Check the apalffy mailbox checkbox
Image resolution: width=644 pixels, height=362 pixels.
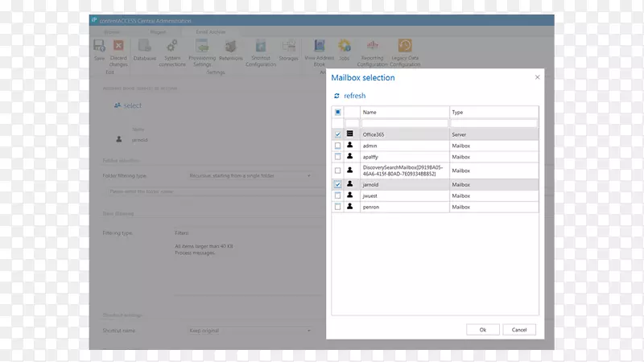[x=337, y=156]
